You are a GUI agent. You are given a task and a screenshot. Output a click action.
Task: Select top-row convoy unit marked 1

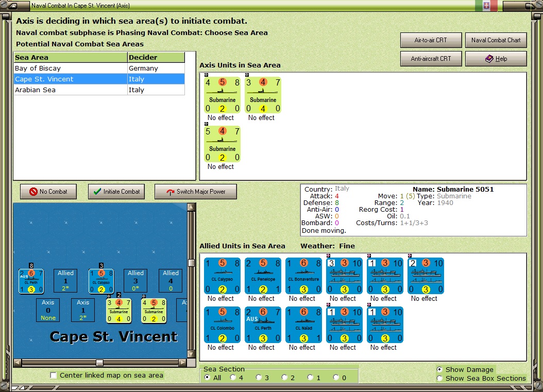[385, 276]
